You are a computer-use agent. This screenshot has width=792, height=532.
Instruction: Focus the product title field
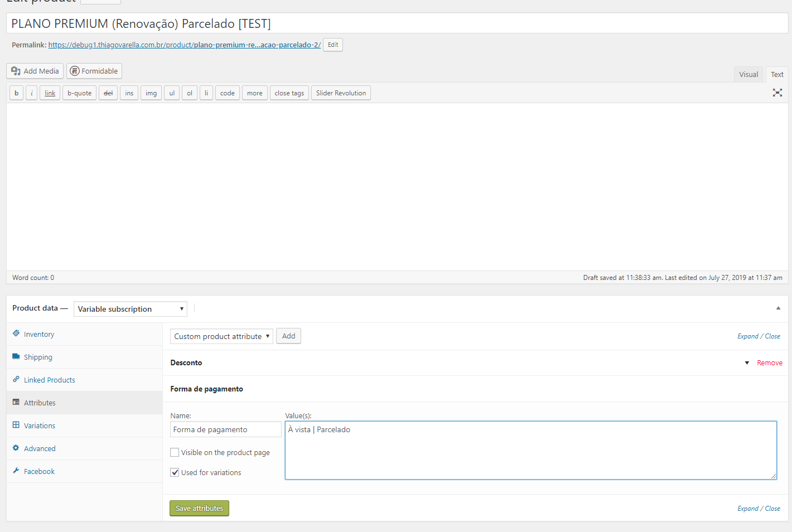pos(397,23)
